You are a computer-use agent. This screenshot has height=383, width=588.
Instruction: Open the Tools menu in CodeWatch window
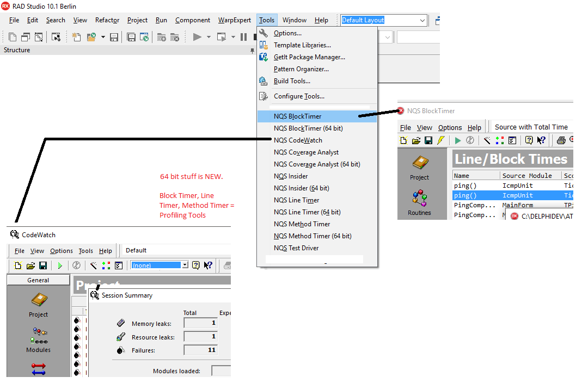tap(85, 251)
